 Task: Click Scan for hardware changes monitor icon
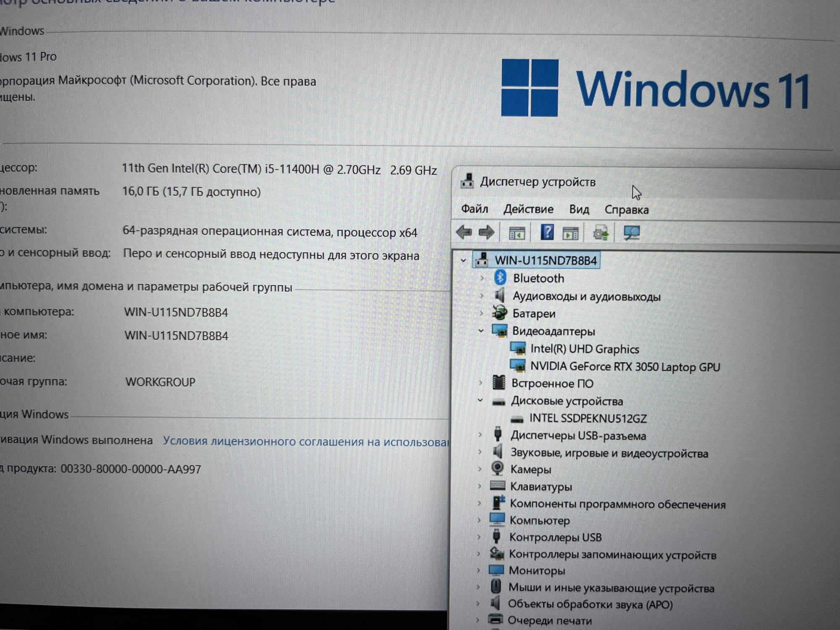point(632,233)
